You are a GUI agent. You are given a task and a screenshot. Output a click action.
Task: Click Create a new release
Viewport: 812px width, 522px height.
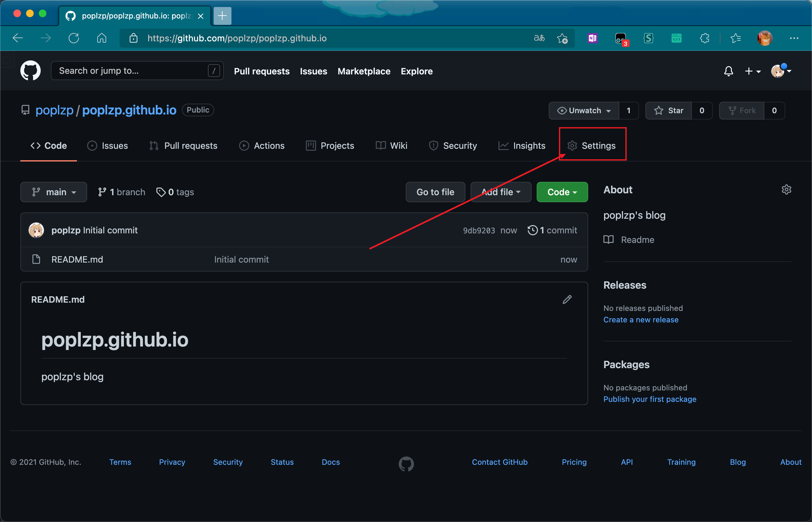(641, 319)
